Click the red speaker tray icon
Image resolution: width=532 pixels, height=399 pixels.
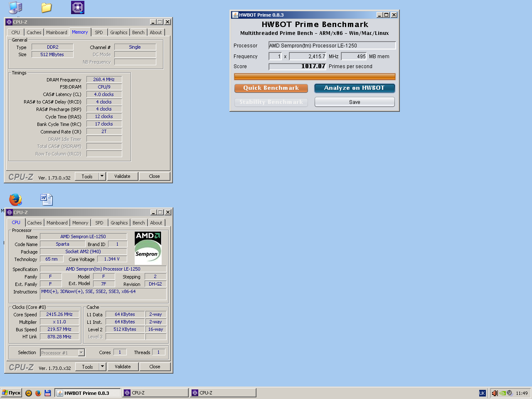tap(495, 393)
